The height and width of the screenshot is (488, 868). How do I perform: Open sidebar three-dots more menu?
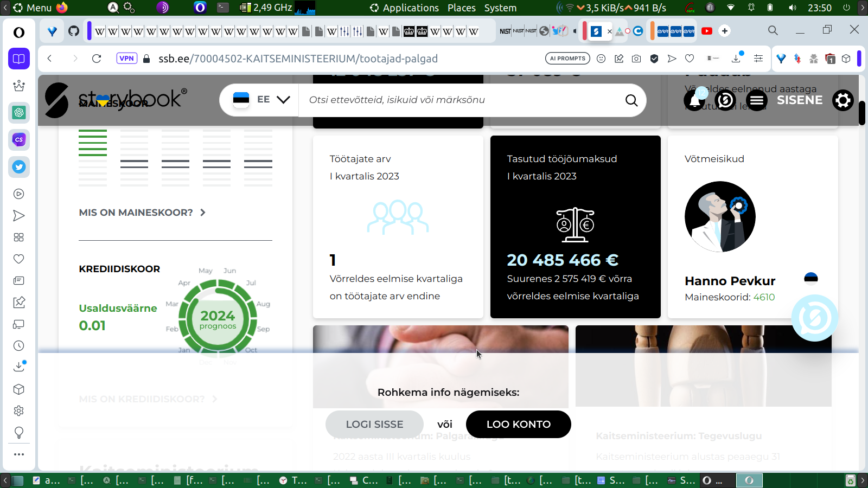coord(19,454)
